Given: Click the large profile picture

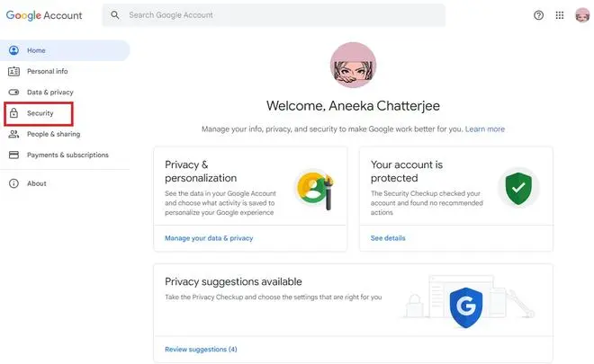Looking at the screenshot, I should [353, 66].
